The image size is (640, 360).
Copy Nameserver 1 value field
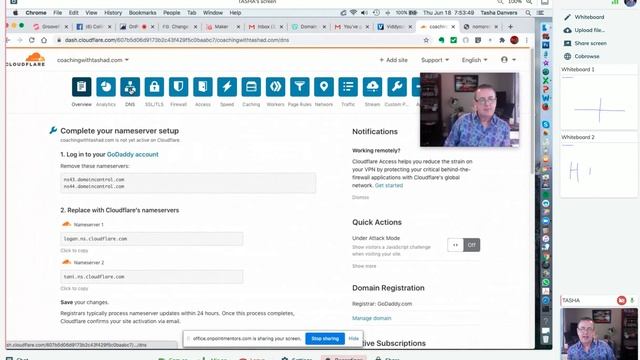point(151,239)
